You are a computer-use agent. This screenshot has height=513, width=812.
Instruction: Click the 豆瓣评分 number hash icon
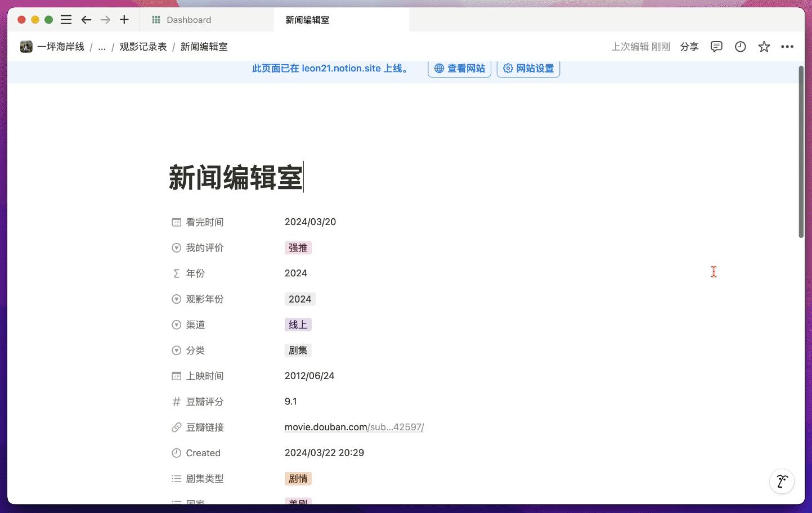pos(176,402)
